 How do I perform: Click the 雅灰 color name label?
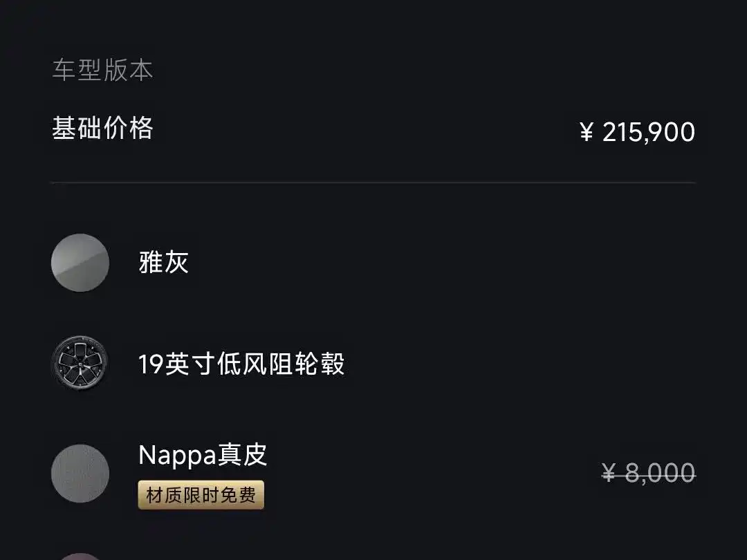[x=164, y=263]
